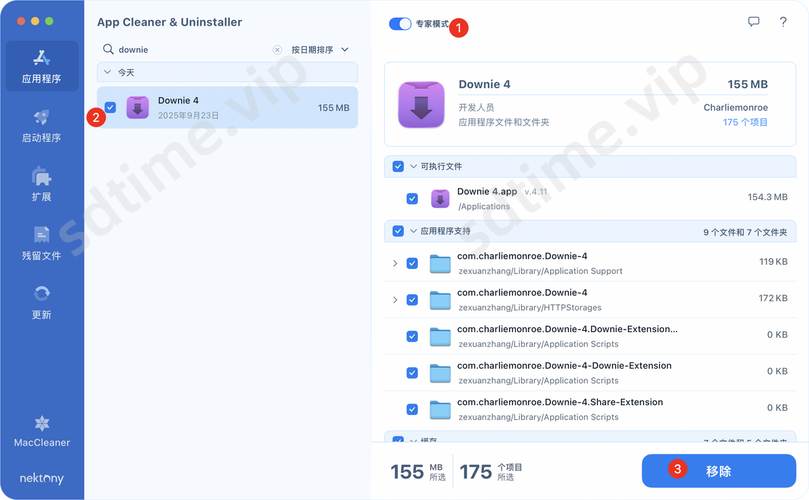Image resolution: width=809 pixels, height=500 pixels.
Task: Uncheck HTTPStorages folder checkbox
Action: pyautogui.click(x=412, y=300)
